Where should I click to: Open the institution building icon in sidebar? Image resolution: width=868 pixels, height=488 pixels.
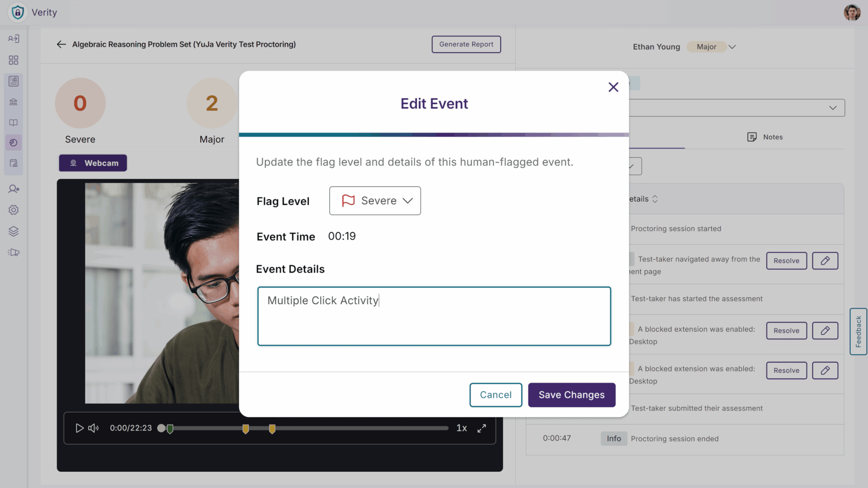(x=13, y=102)
